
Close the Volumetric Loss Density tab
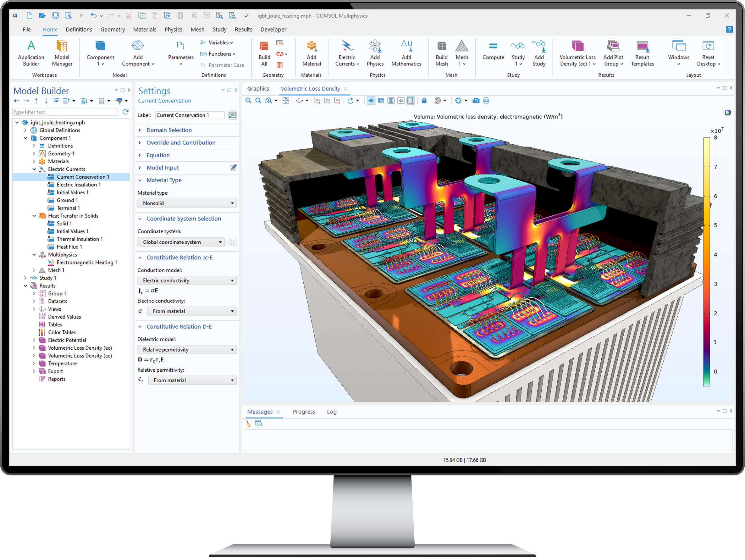pos(345,89)
